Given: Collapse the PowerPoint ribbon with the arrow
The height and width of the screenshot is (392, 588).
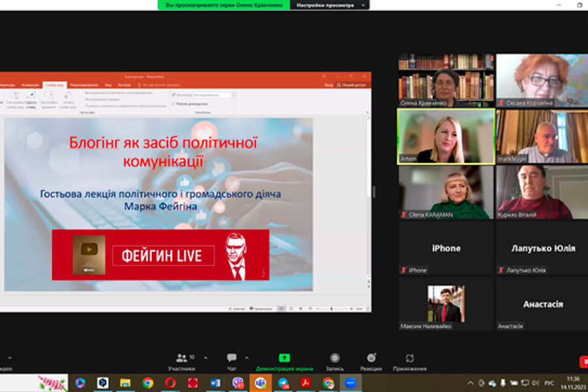Looking at the screenshot, I should click(x=367, y=112).
